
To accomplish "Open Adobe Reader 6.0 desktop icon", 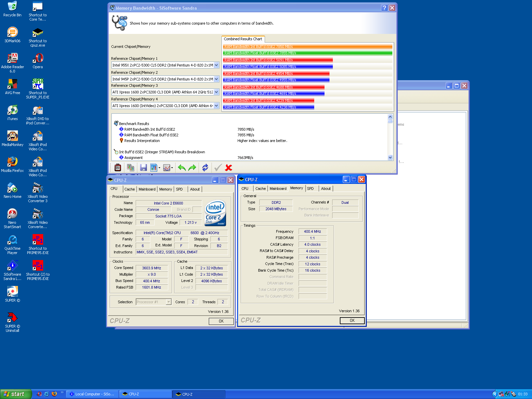I will click(12, 63).
